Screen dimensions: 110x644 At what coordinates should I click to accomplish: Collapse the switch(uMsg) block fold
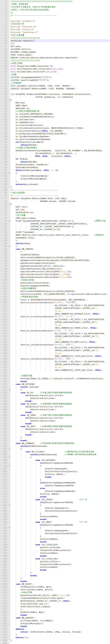point(10,246)
